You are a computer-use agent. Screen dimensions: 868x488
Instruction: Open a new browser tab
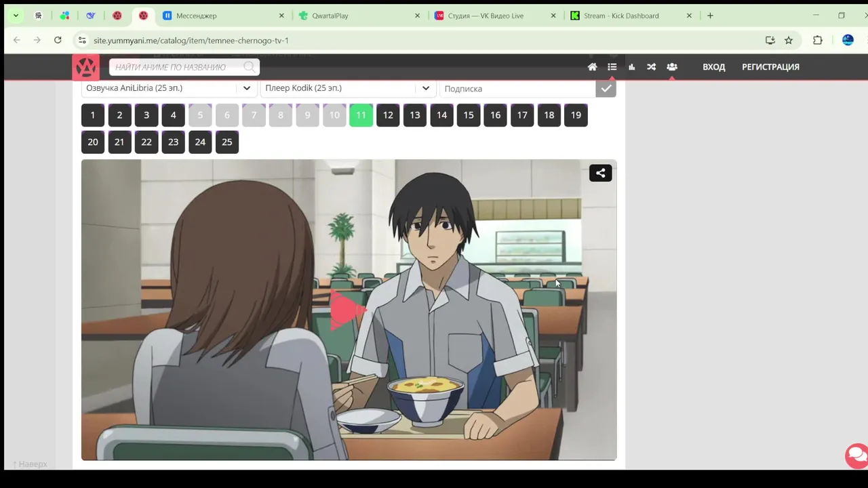click(710, 16)
